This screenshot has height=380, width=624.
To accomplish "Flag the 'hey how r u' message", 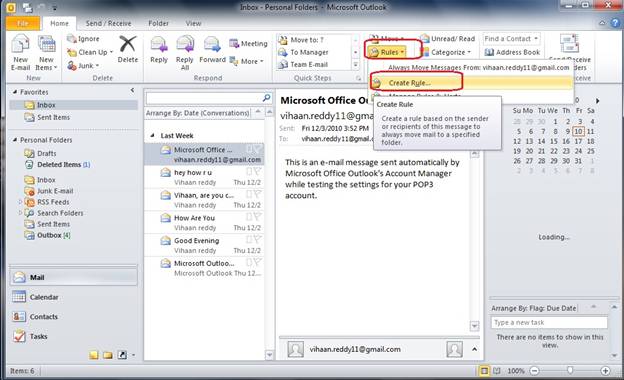I will coord(257,171).
